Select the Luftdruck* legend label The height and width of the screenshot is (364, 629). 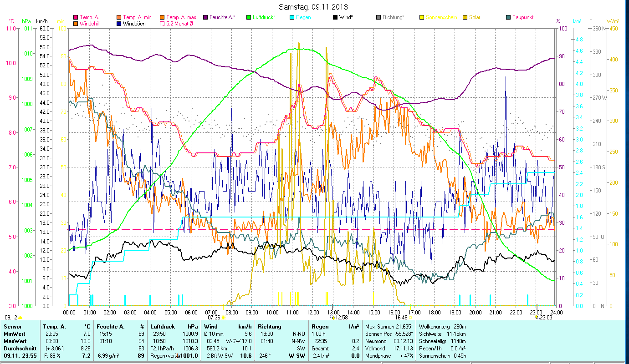264,17
